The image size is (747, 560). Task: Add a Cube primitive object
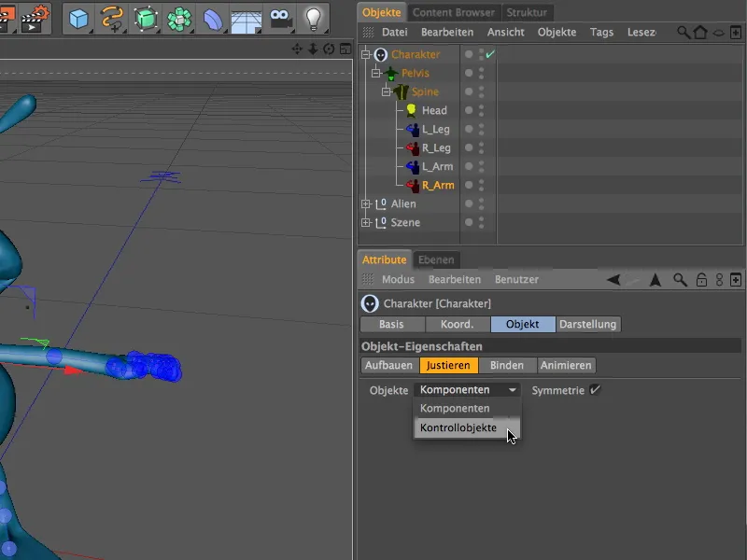point(78,19)
